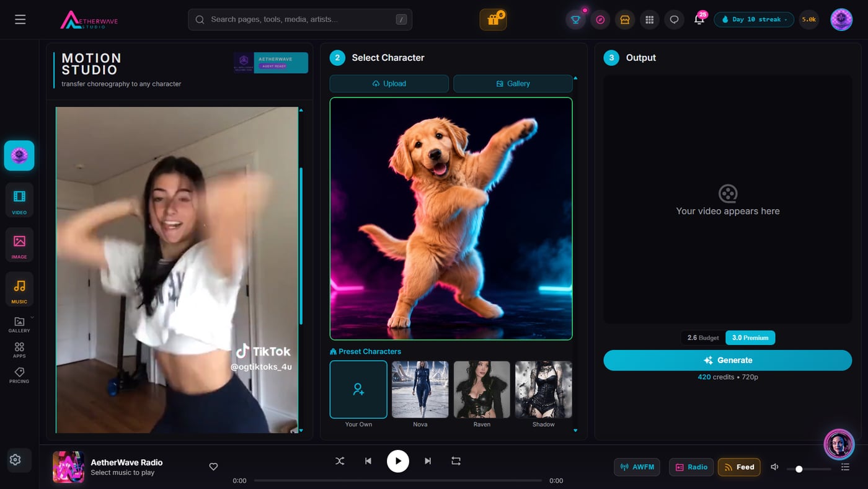868x489 pixels.
Task: Focus the search pages input field
Action: tap(300, 20)
